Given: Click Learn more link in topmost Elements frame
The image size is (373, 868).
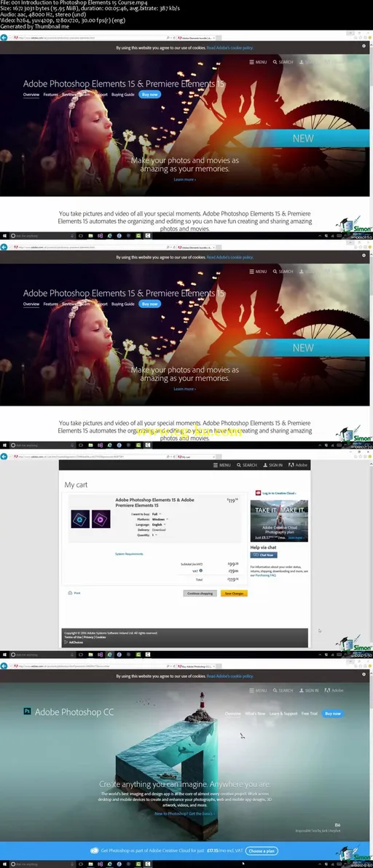Looking at the screenshot, I should click(184, 179).
